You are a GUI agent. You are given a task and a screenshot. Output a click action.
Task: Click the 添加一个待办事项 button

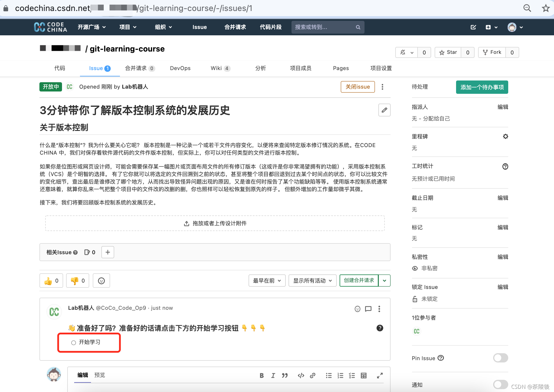pos(482,87)
